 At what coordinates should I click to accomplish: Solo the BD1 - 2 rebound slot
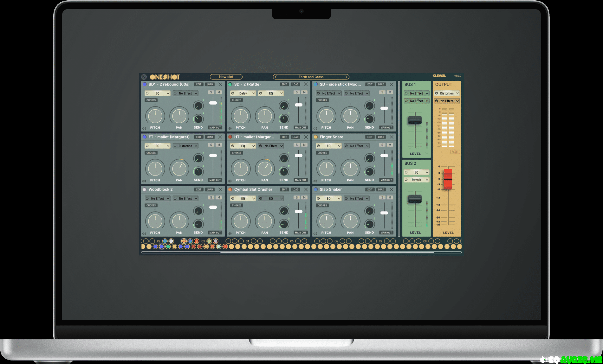pos(211,92)
